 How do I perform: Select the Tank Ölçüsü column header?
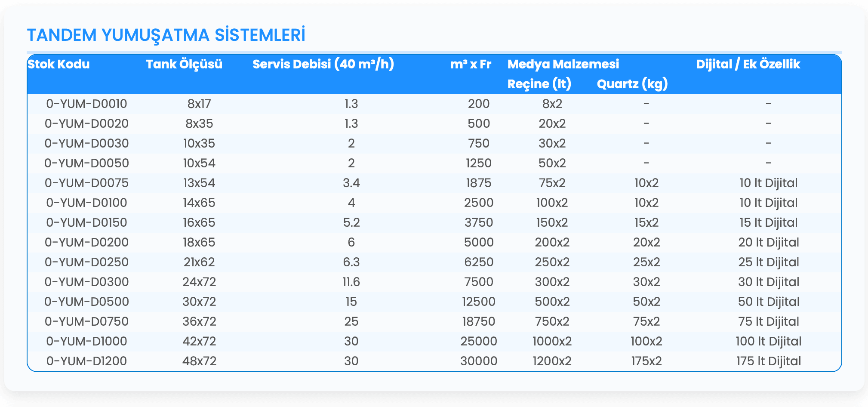[x=184, y=65]
